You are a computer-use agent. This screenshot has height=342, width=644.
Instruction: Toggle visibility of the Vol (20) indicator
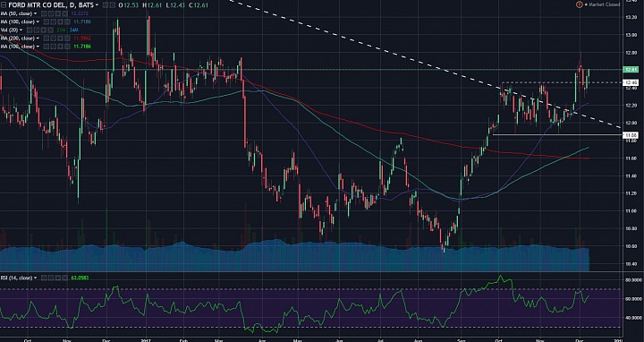coord(30,30)
